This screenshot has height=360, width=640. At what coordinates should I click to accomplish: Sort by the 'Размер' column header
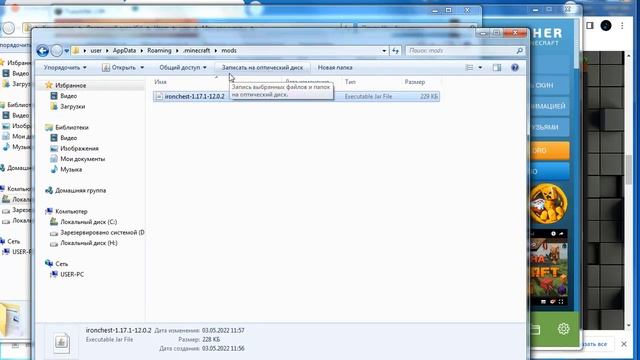point(415,82)
